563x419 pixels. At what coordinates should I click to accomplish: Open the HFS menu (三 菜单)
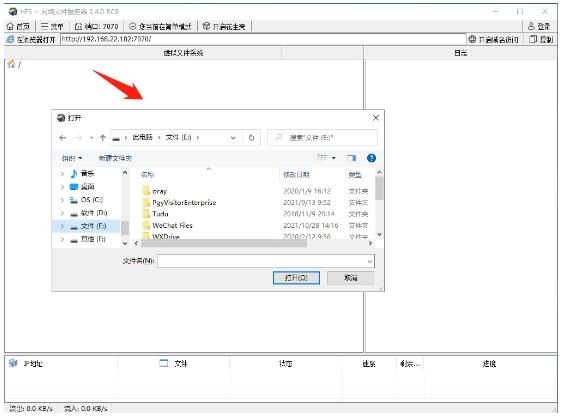[52, 26]
